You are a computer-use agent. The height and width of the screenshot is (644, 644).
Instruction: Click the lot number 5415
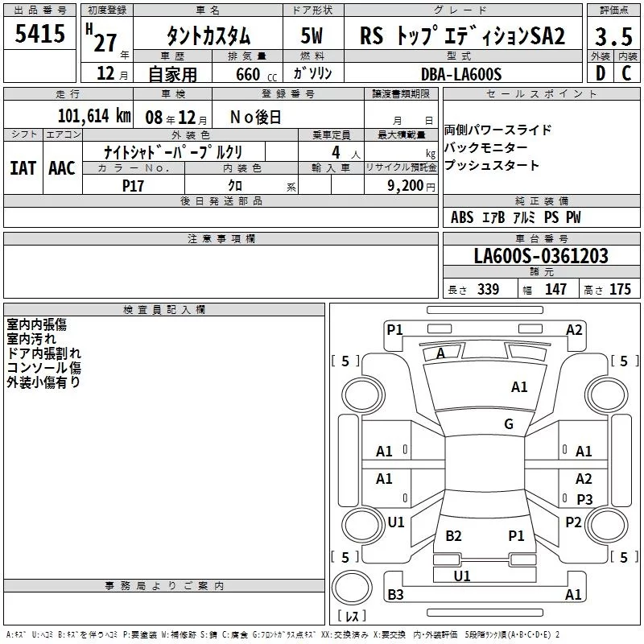(39, 34)
